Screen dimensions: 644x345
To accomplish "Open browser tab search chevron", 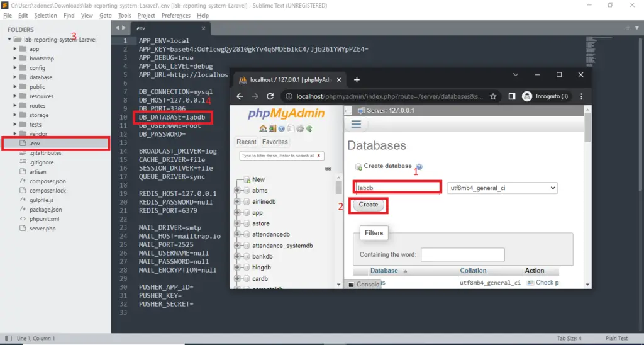I will pyautogui.click(x=516, y=75).
